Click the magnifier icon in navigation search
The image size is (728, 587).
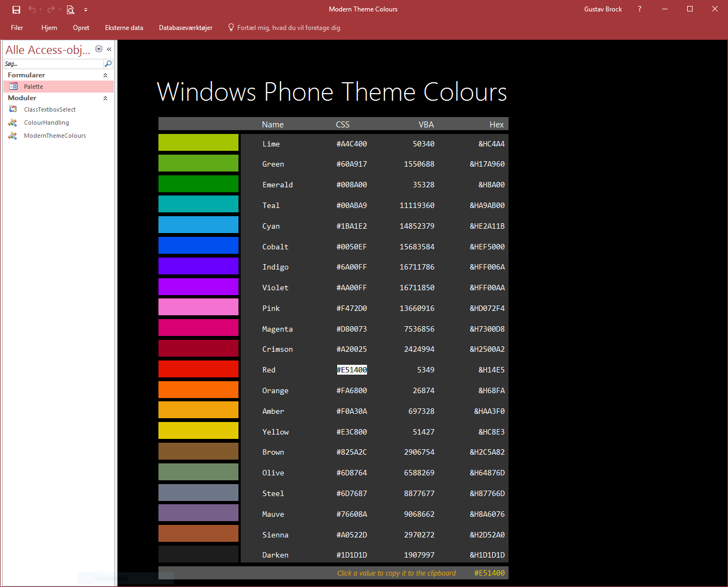pyautogui.click(x=108, y=64)
